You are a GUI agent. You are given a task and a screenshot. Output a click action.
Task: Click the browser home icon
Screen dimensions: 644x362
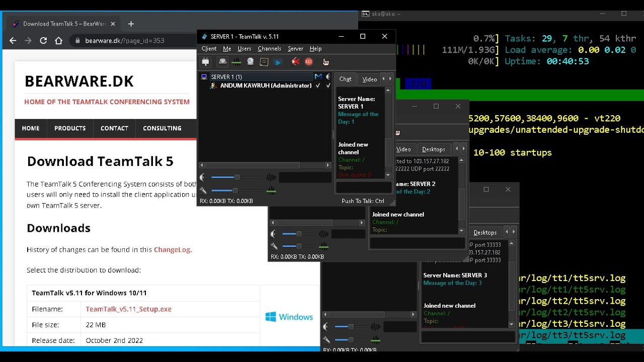[58, 41]
